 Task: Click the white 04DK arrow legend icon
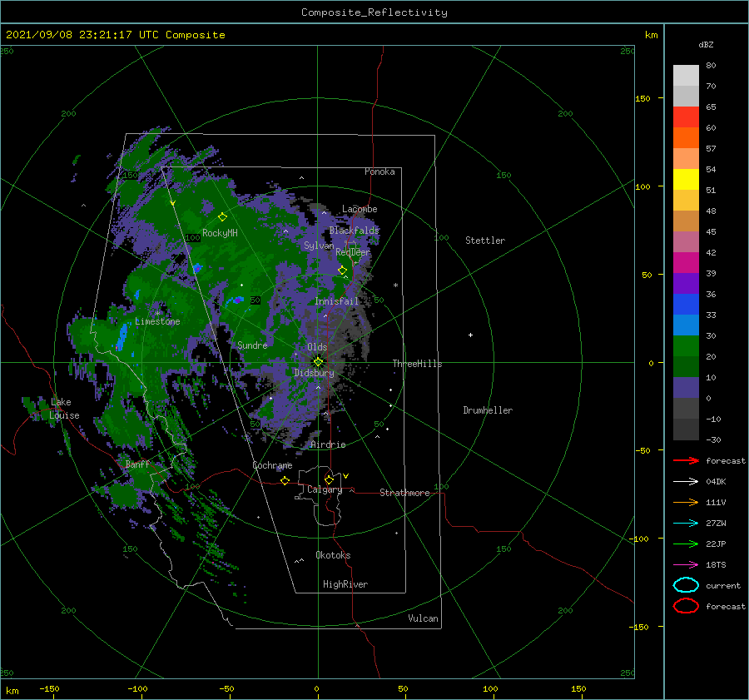pyautogui.click(x=686, y=482)
